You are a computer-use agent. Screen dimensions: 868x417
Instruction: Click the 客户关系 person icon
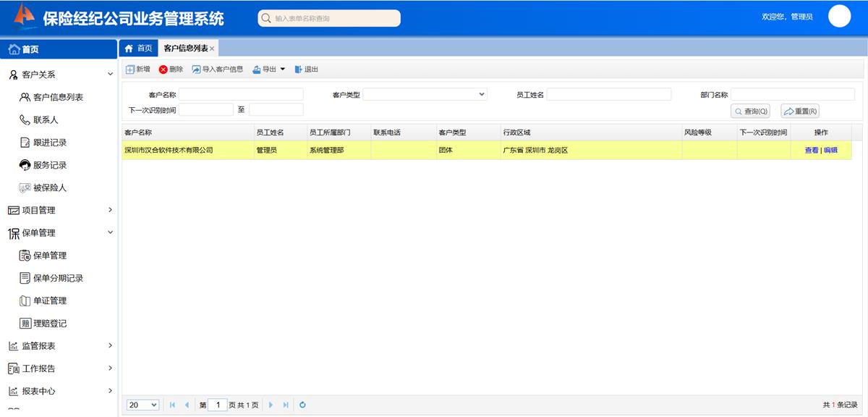point(14,75)
